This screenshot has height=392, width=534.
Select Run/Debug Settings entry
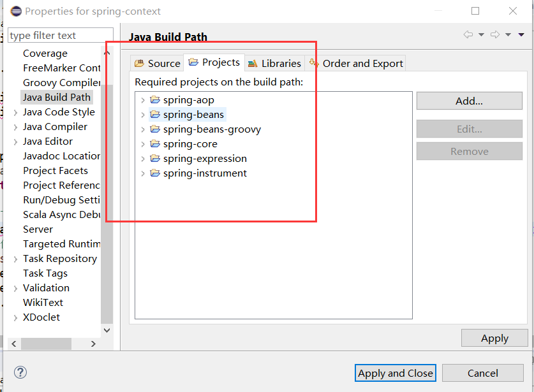(x=61, y=200)
